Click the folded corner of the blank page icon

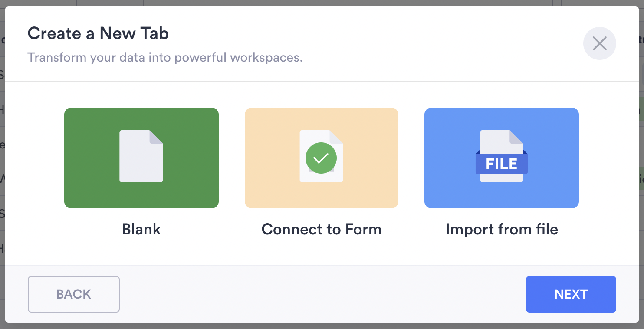point(156,137)
